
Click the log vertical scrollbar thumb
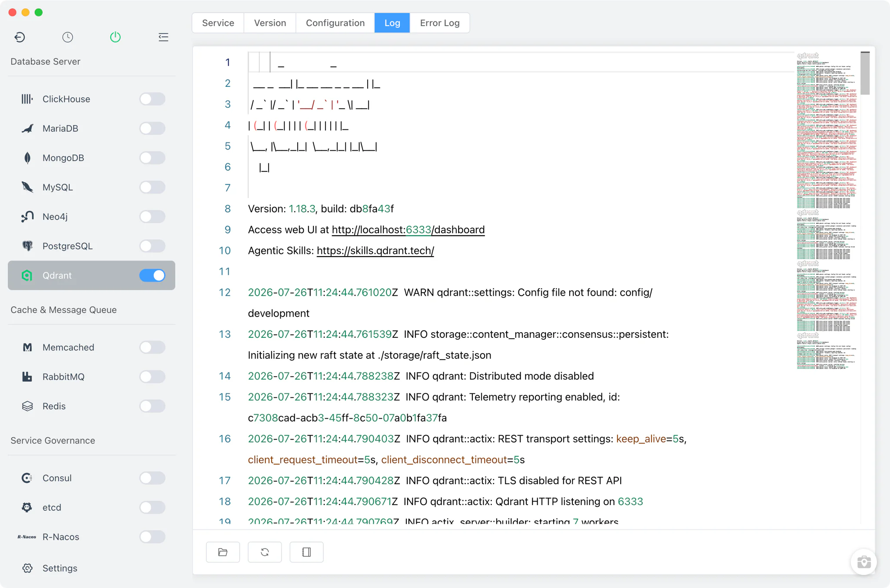pyautogui.click(x=865, y=73)
